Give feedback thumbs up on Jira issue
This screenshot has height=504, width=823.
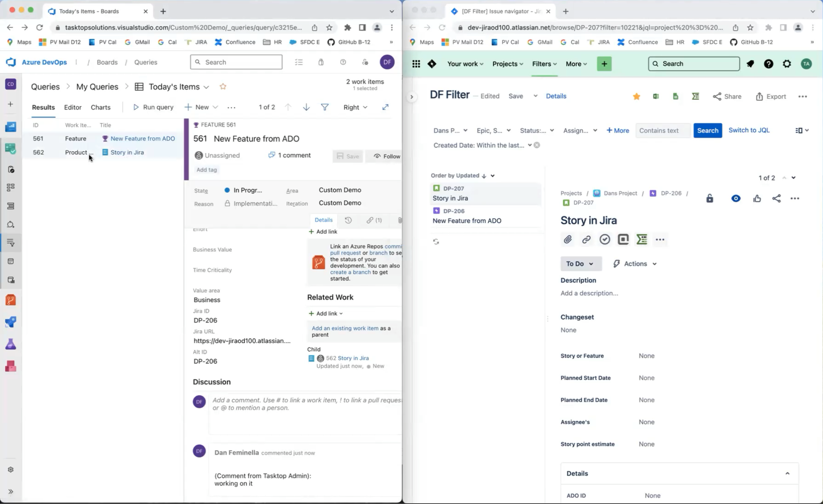pyautogui.click(x=757, y=198)
